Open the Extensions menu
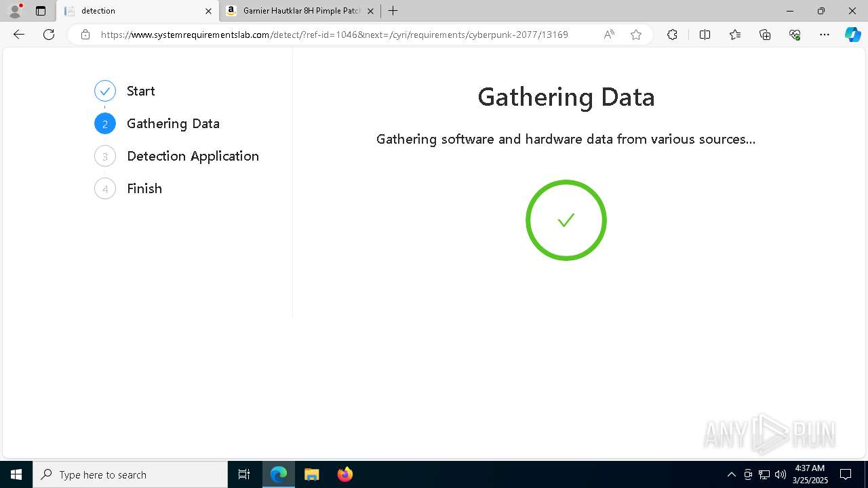Image resolution: width=868 pixels, height=488 pixels. pos(672,35)
